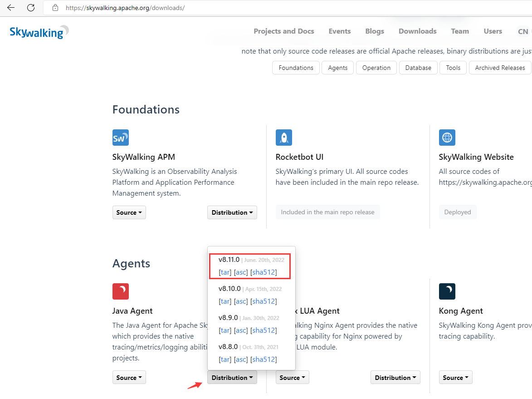
Task: Open v8.10.0 sha512 checksum link
Action: click(x=264, y=301)
